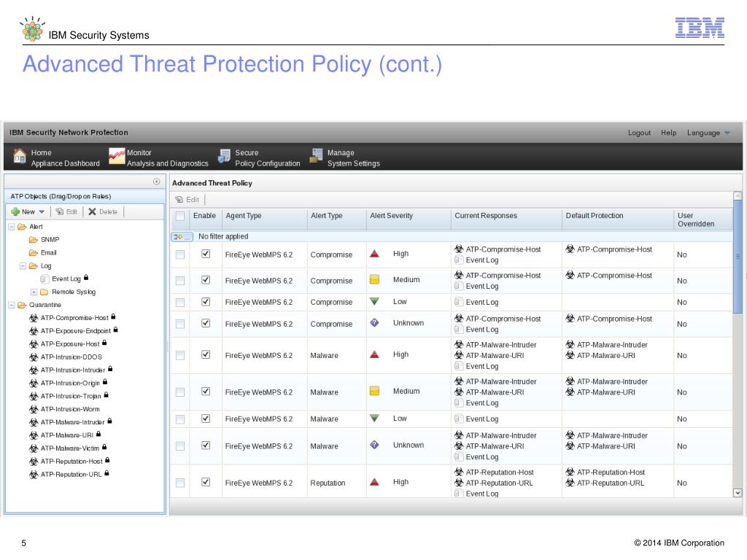Click the Home house icon
The height and width of the screenshot is (560, 747).
(20, 156)
